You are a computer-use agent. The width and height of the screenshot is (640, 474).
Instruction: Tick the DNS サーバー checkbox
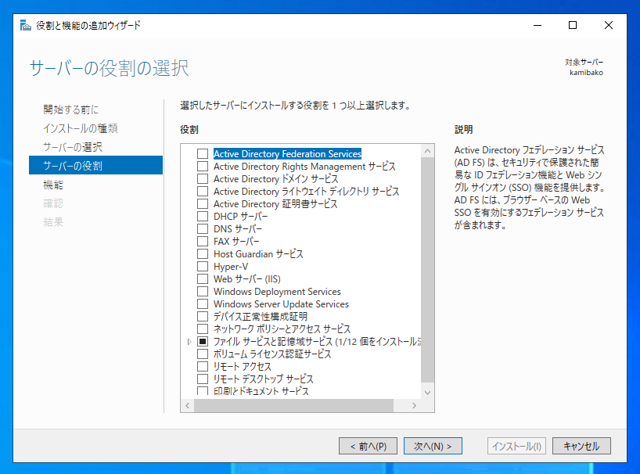[x=202, y=229]
